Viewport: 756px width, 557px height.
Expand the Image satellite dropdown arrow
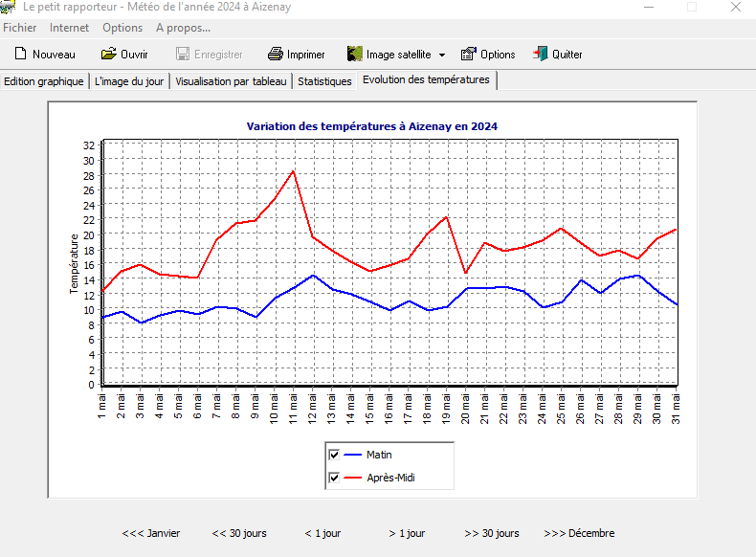442,56
